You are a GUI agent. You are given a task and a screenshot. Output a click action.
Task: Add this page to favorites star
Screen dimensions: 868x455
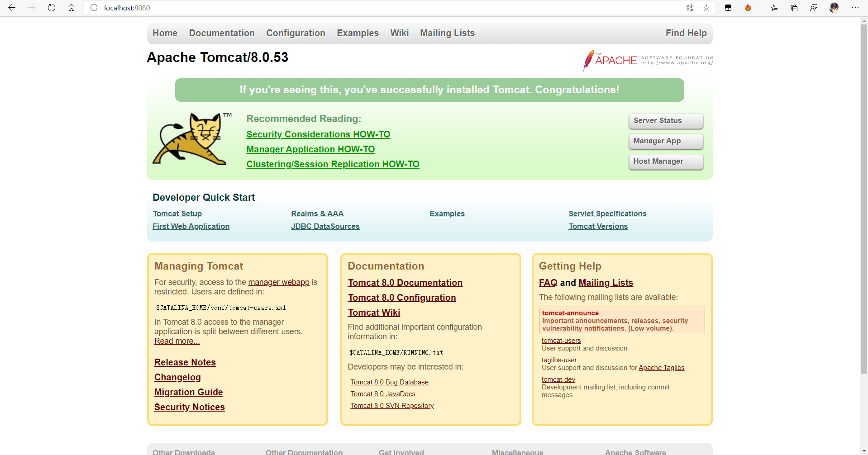click(x=706, y=8)
